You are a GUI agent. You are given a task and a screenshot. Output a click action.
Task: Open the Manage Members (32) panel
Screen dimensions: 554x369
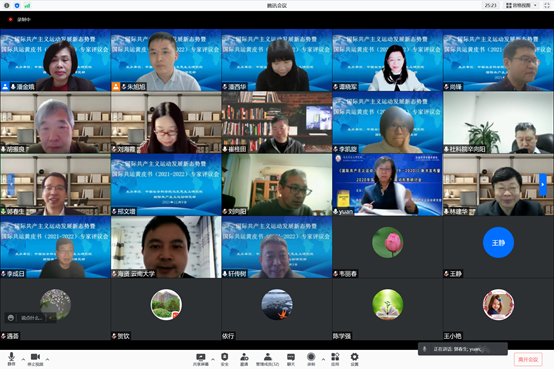tap(267, 359)
